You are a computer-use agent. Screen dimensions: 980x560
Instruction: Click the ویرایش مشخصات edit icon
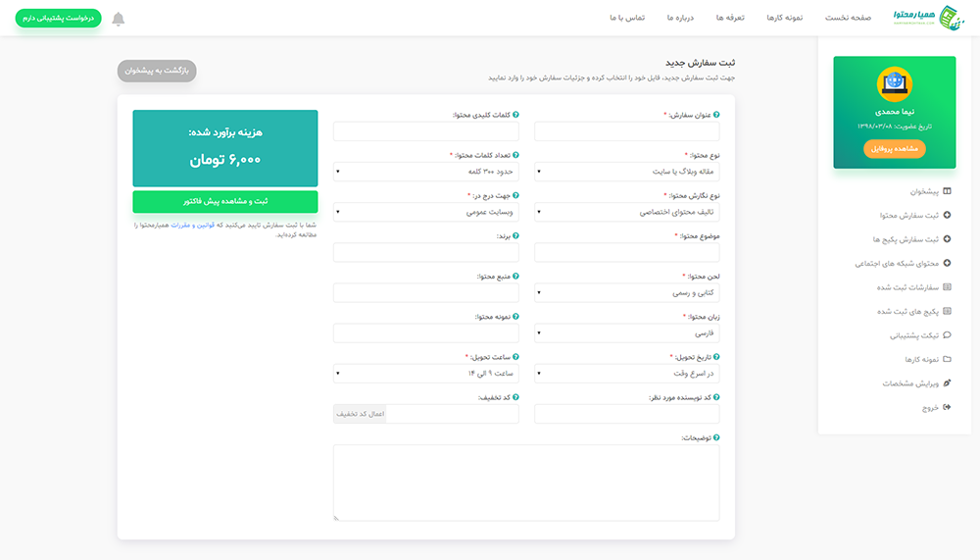click(947, 382)
